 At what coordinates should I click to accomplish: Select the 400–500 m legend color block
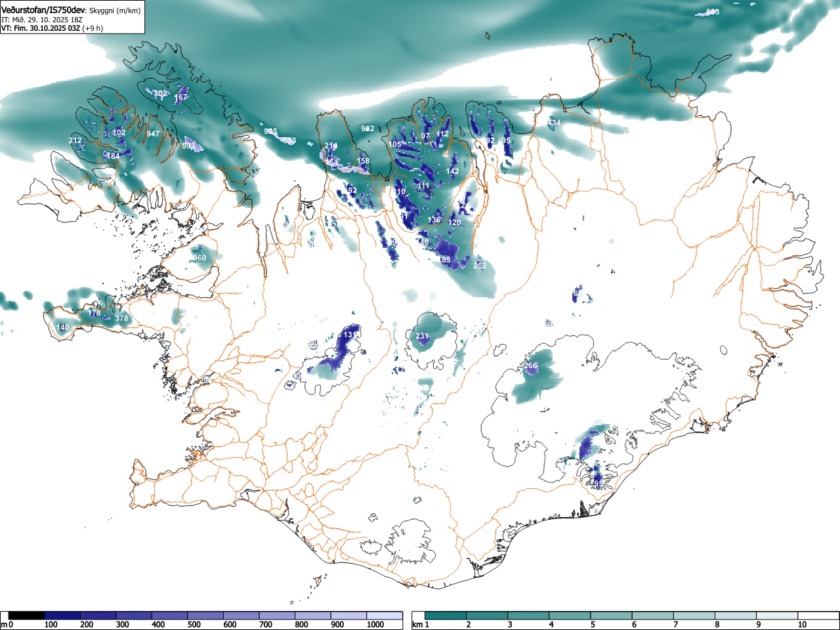170,616
